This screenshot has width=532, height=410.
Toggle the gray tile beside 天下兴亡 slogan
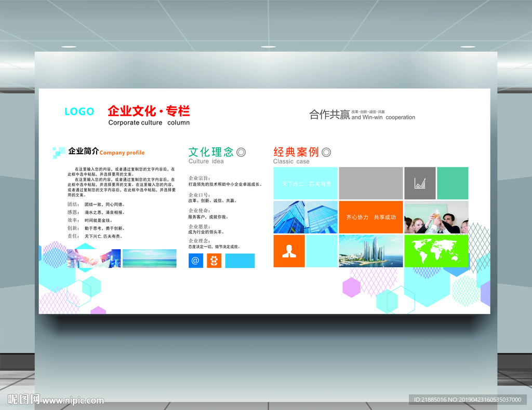coord(371,183)
